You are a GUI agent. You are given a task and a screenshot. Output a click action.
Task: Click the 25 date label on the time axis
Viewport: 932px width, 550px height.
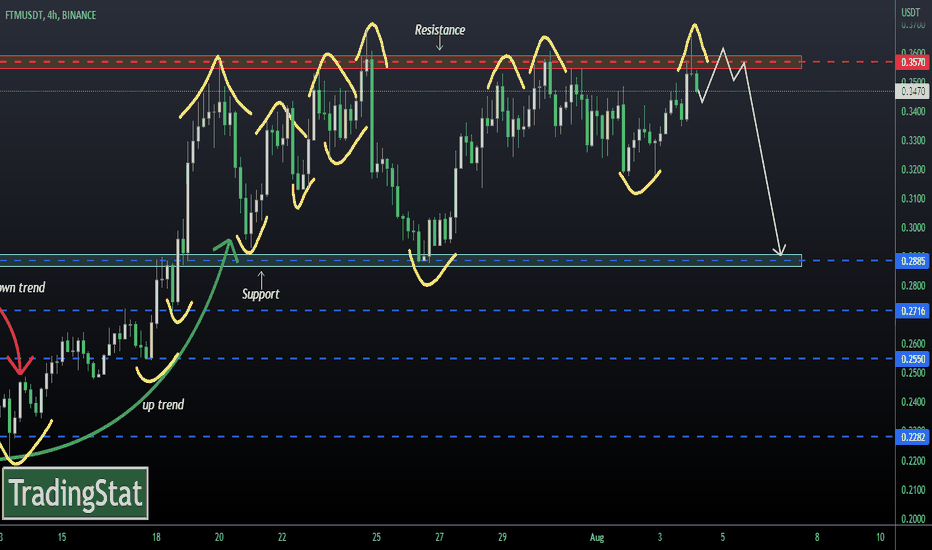[x=376, y=538]
